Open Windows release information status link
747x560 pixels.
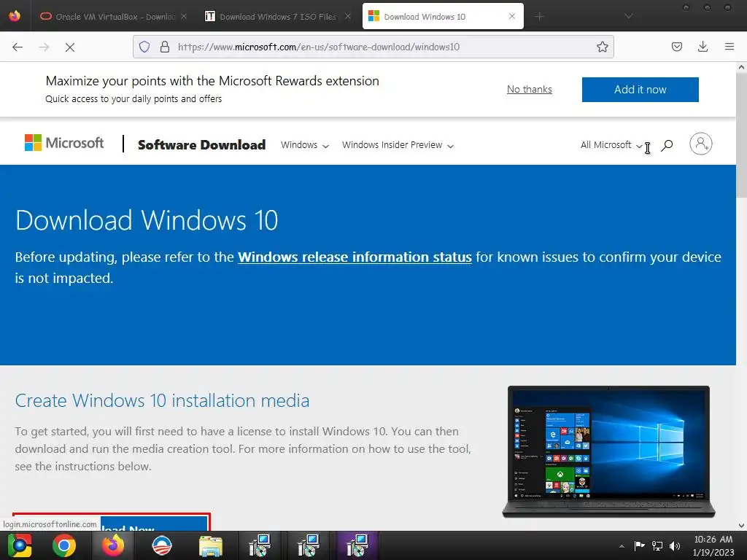355,257
